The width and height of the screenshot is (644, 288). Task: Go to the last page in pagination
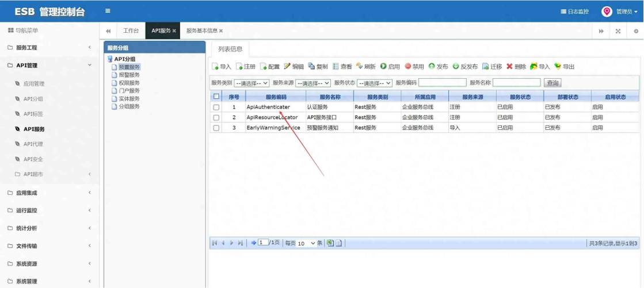(241, 243)
